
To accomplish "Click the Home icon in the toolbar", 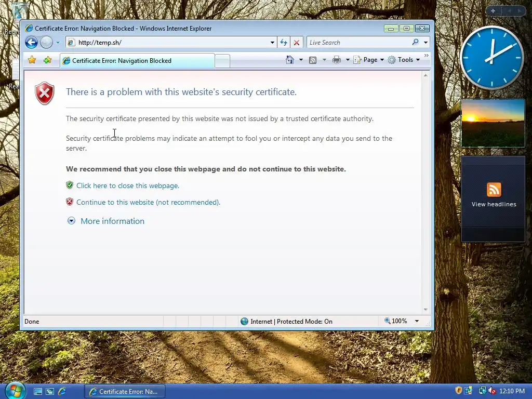I will coord(290,60).
